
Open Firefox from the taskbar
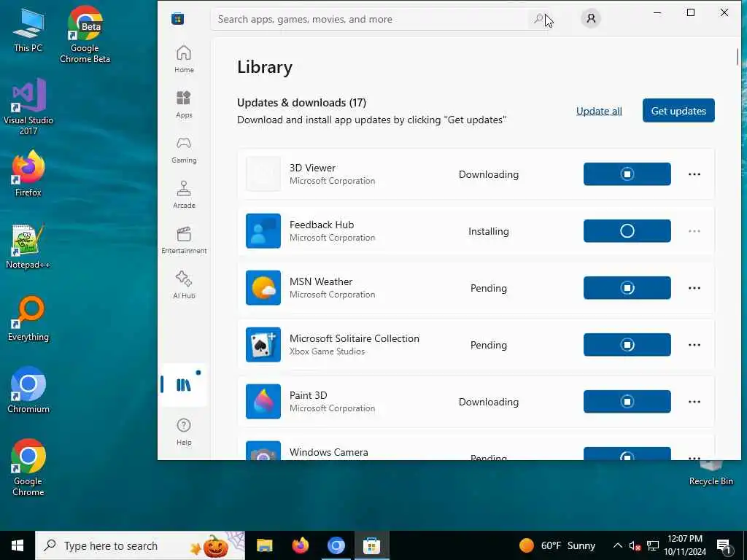pyautogui.click(x=300, y=545)
